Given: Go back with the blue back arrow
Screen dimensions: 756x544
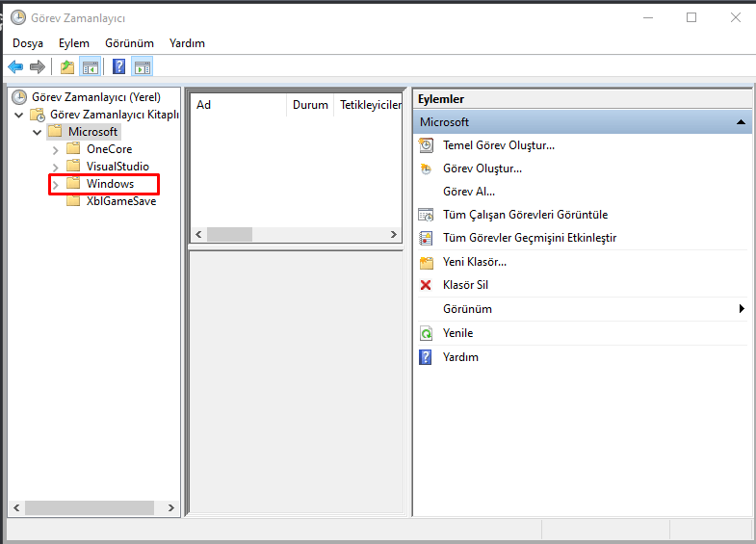Looking at the screenshot, I should pyautogui.click(x=15, y=67).
